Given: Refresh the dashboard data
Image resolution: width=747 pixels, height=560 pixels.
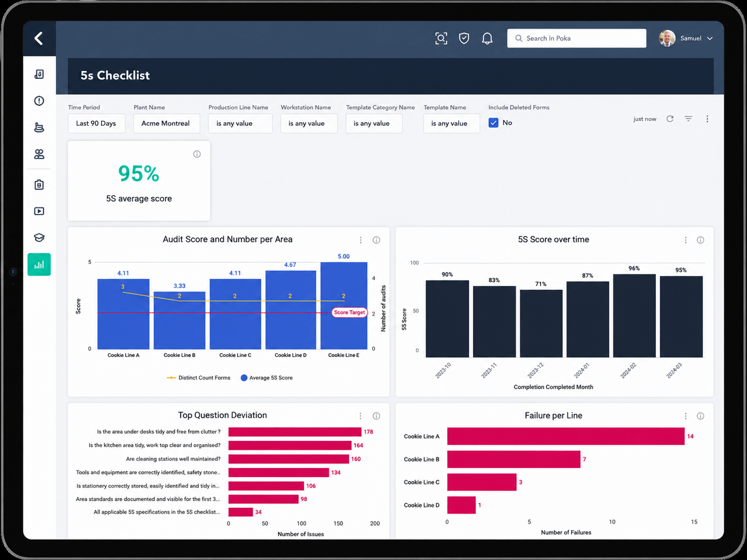Looking at the screenshot, I should pos(670,119).
